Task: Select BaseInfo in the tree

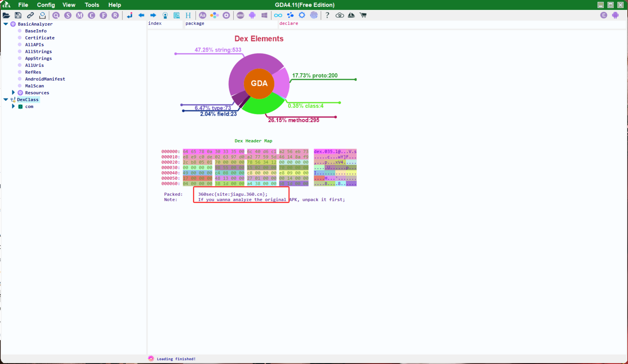Action: (x=36, y=31)
